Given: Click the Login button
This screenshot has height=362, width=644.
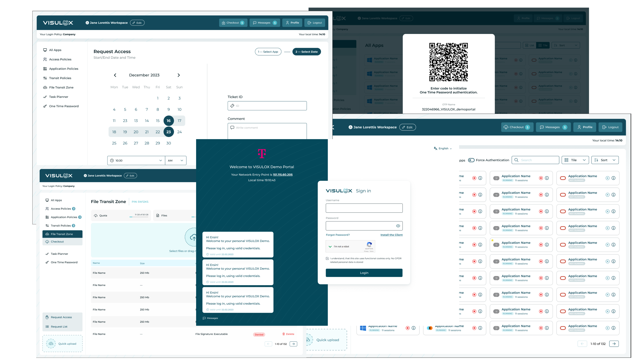Looking at the screenshot, I should tap(364, 273).
